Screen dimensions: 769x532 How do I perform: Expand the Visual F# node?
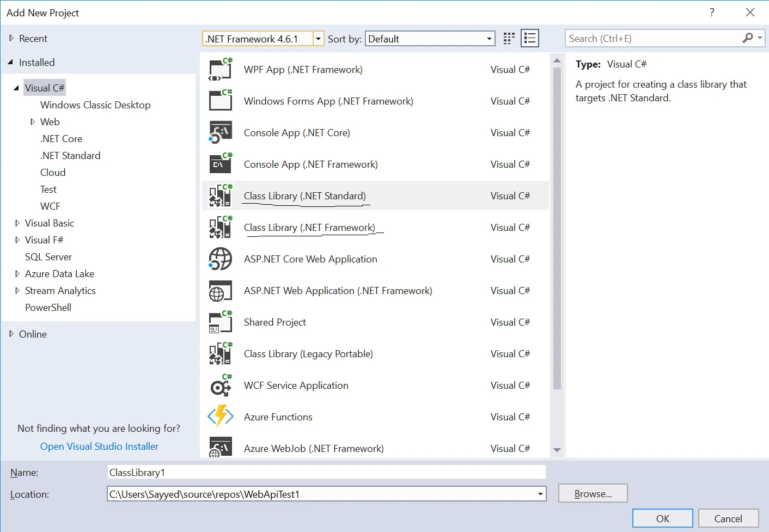click(x=17, y=240)
